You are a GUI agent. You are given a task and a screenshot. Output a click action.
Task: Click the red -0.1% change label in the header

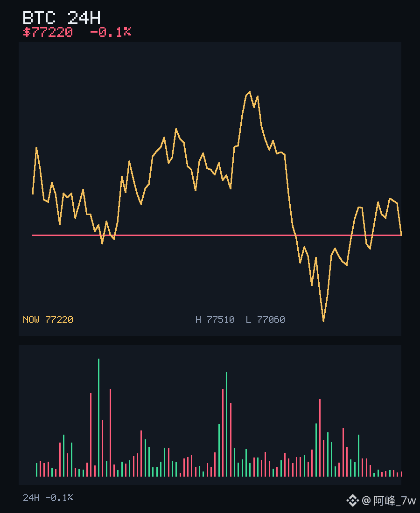(111, 32)
